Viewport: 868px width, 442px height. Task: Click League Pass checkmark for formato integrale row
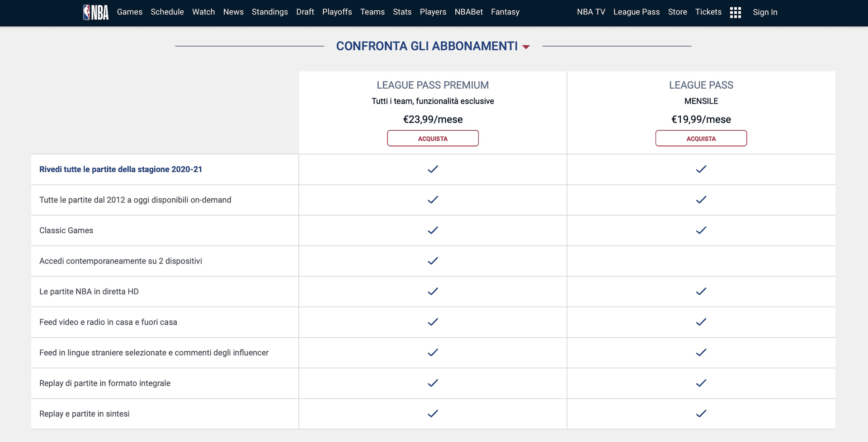coord(701,383)
